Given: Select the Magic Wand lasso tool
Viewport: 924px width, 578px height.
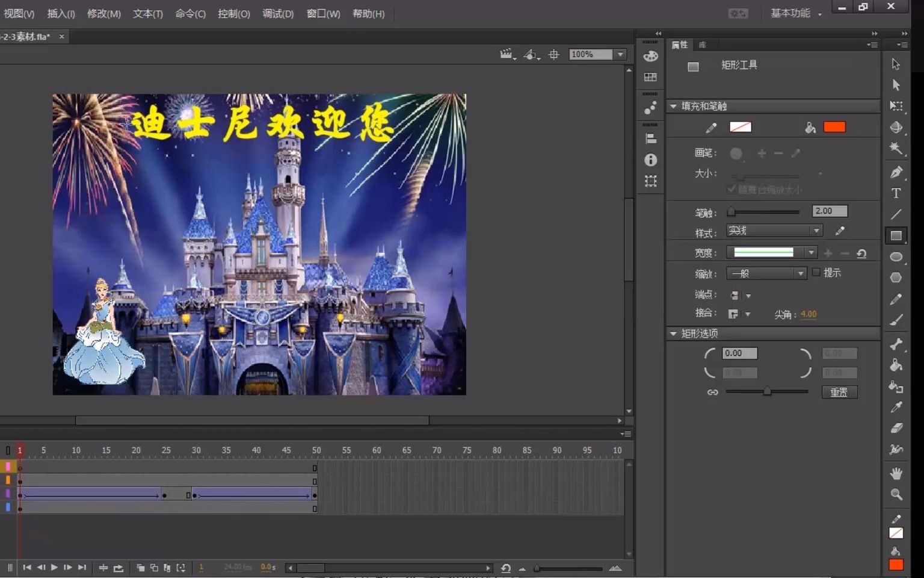Looking at the screenshot, I should click(896, 148).
